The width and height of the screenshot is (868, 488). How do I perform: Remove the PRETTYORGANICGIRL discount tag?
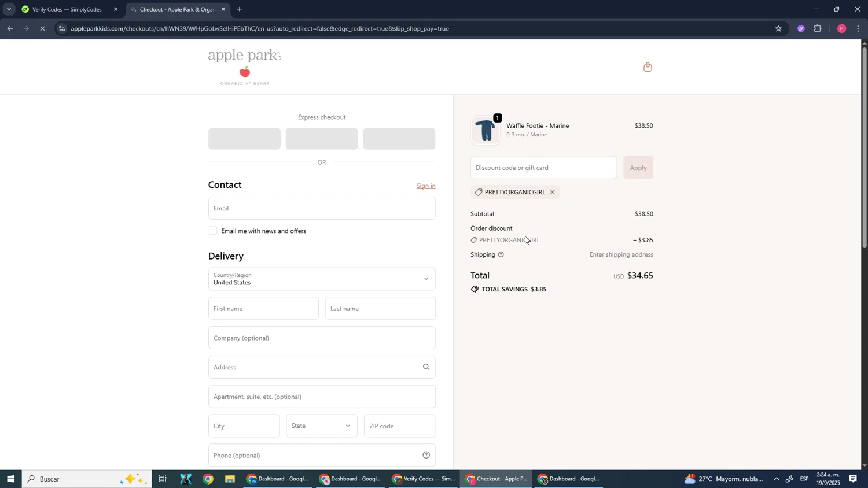coord(553,192)
